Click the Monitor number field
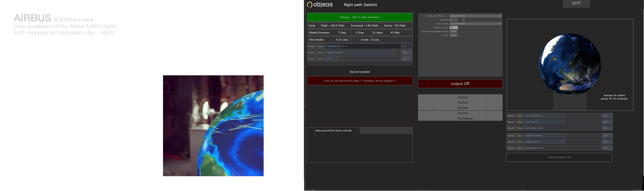Screen dimensions: 644x191 [x=453, y=20]
